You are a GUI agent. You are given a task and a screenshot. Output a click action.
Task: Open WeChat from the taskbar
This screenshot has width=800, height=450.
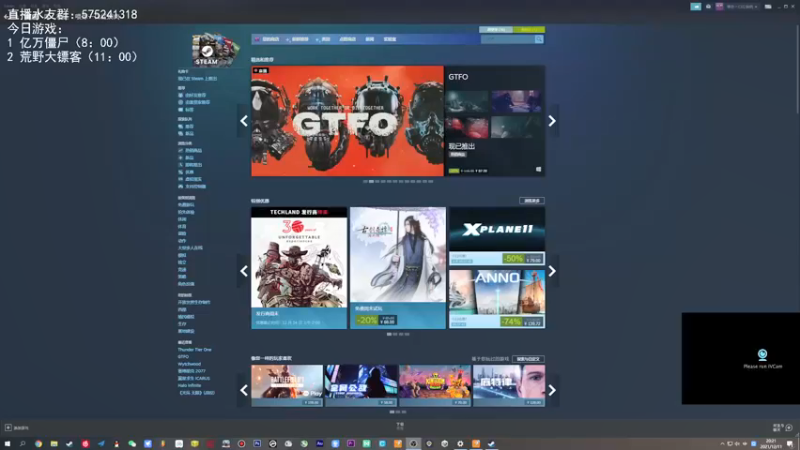click(132, 444)
